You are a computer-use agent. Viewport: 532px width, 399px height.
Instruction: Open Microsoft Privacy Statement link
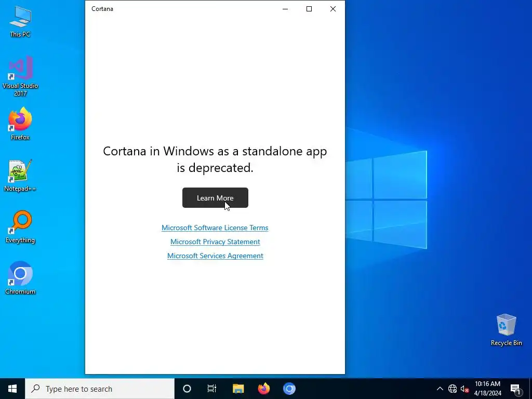(215, 242)
